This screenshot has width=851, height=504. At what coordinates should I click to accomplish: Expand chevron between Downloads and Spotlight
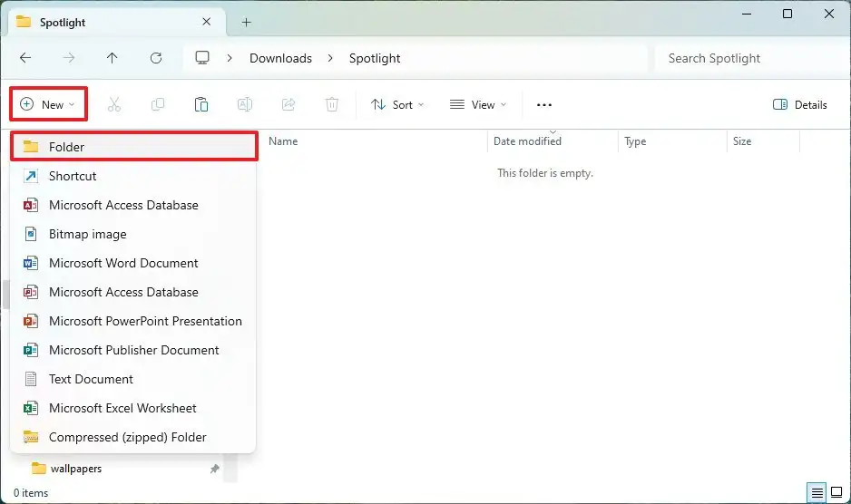[330, 58]
